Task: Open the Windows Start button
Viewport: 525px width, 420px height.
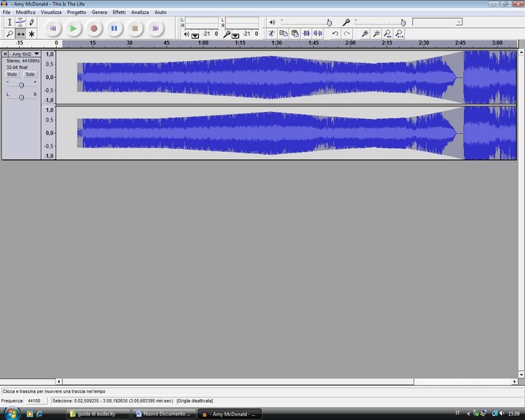Action: [12, 414]
